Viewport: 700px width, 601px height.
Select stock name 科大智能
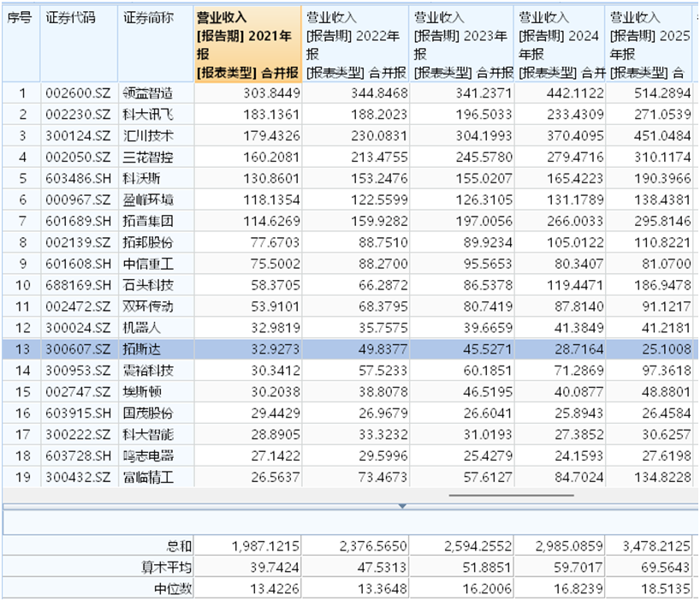coord(148,434)
